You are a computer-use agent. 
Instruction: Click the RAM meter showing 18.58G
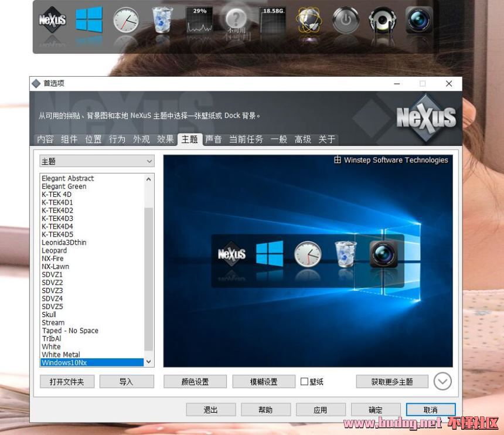pos(273,21)
